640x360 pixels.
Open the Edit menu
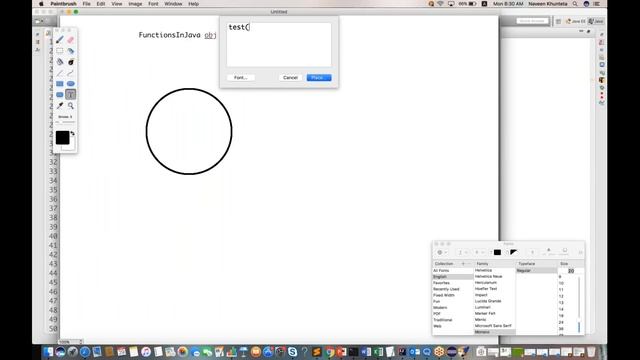click(101, 4)
